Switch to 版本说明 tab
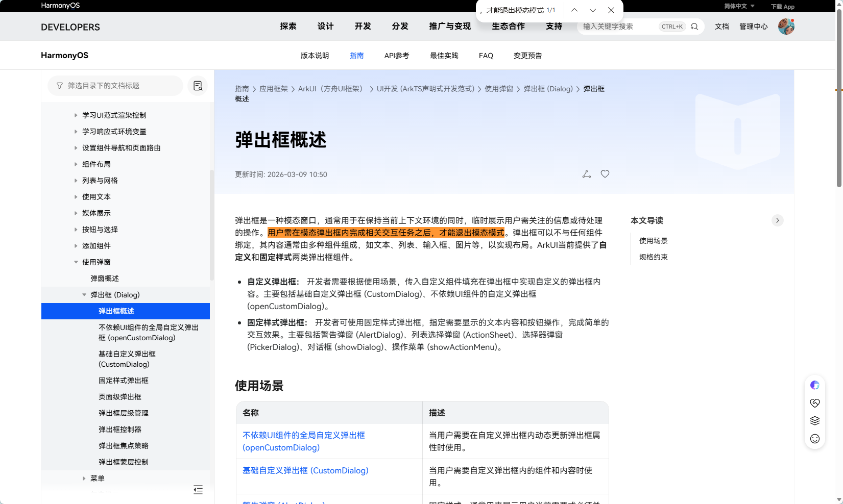The image size is (843, 504). 315,56
